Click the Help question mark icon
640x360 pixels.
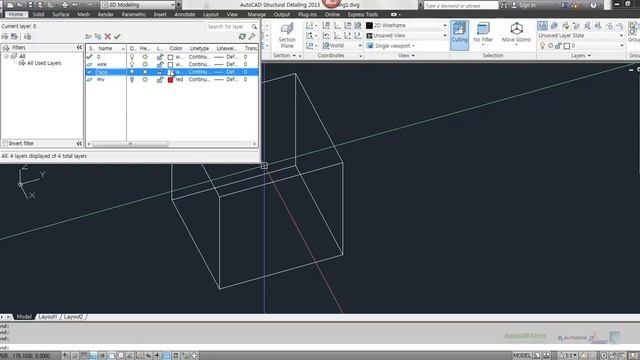[593, 5]
